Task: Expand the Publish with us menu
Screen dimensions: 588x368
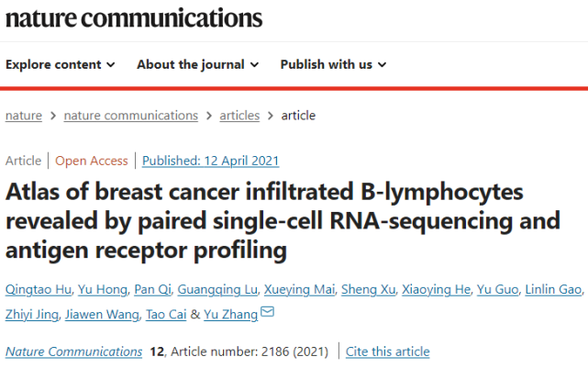Action: coord(333,64)
